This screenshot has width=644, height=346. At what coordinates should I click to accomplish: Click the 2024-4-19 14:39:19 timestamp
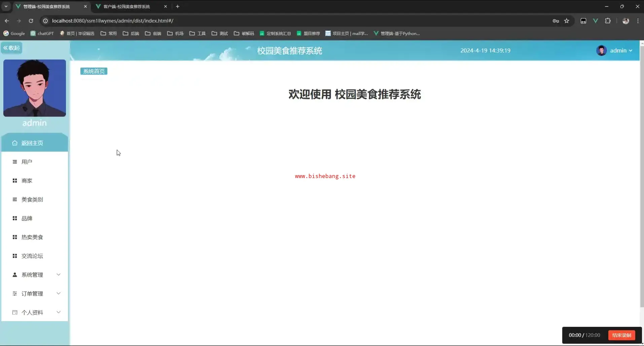click(485, 50)
